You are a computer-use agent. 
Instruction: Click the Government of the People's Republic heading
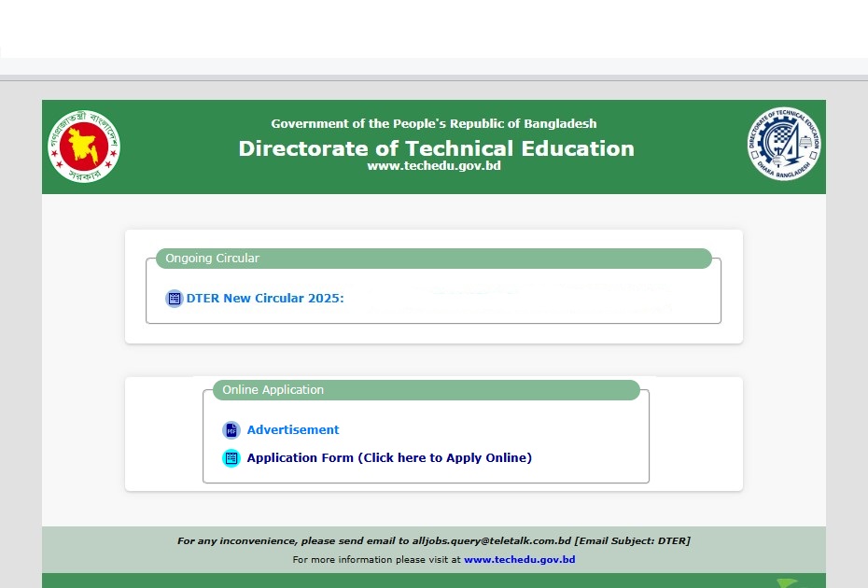pyautogui.click(x=434, y=124)
